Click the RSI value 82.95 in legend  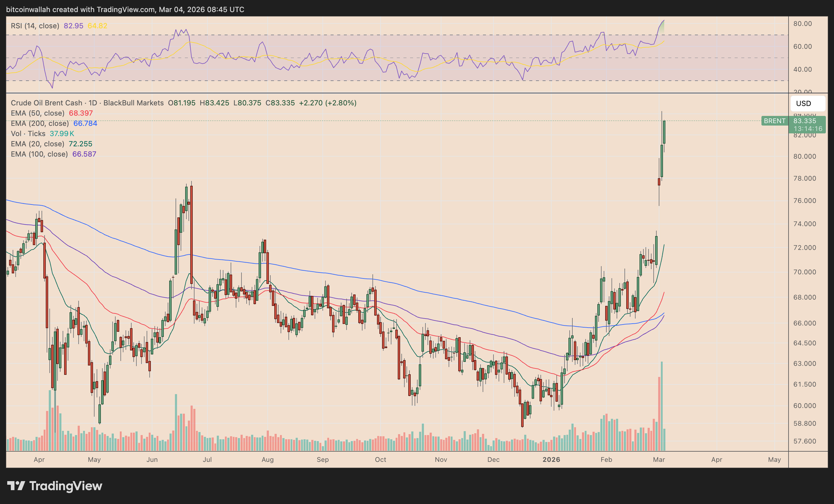[x=73, y=26]
